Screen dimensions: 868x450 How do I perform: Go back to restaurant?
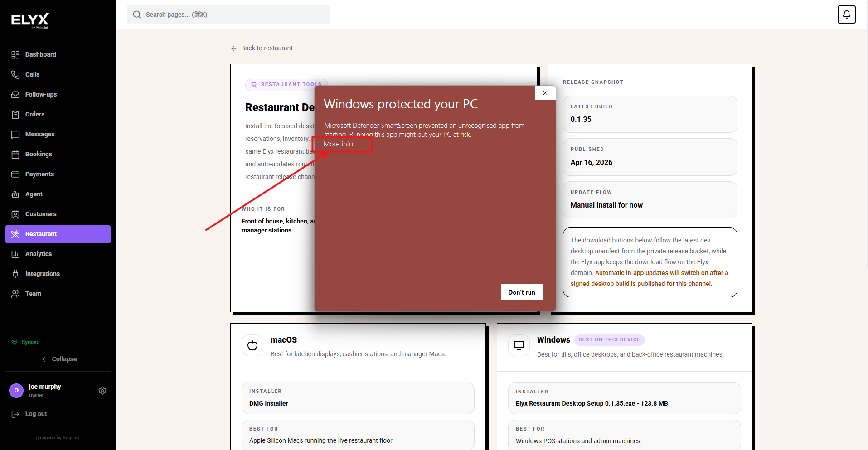(262, 48)
